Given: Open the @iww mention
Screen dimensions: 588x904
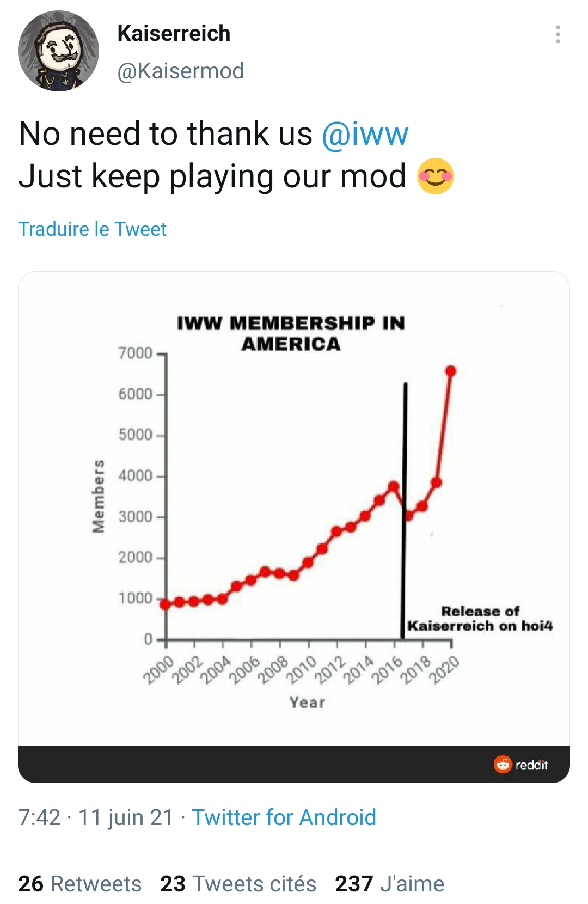Looking at the screenshot, I should [x=365, y=134].
